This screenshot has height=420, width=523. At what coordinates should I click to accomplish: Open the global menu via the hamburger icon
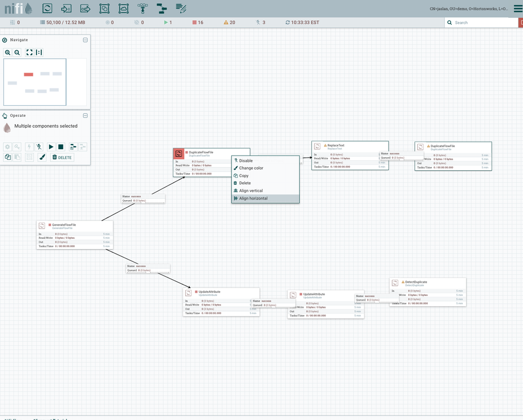[518, 8]
